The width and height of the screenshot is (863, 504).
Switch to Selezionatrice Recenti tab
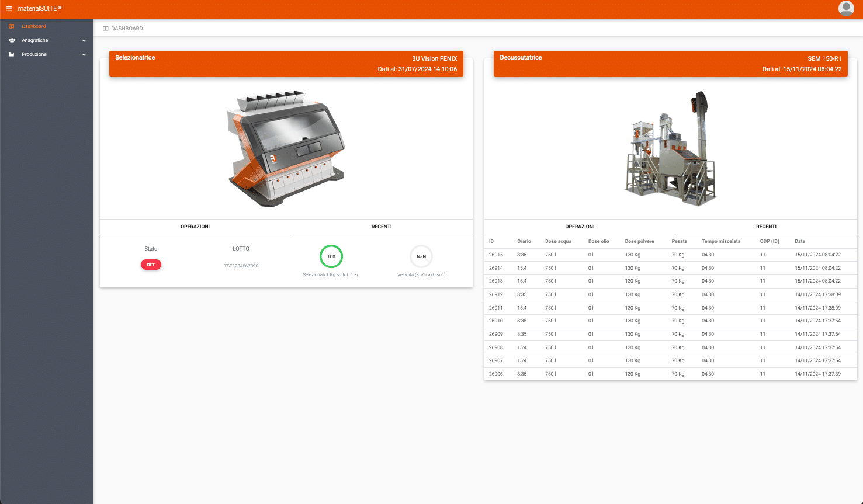(382, 227)
